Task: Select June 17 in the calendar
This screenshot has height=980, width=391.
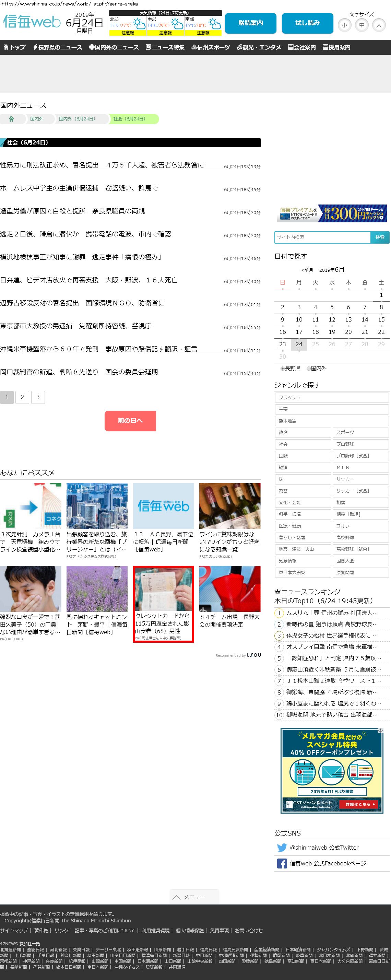Action: [299, 332]
